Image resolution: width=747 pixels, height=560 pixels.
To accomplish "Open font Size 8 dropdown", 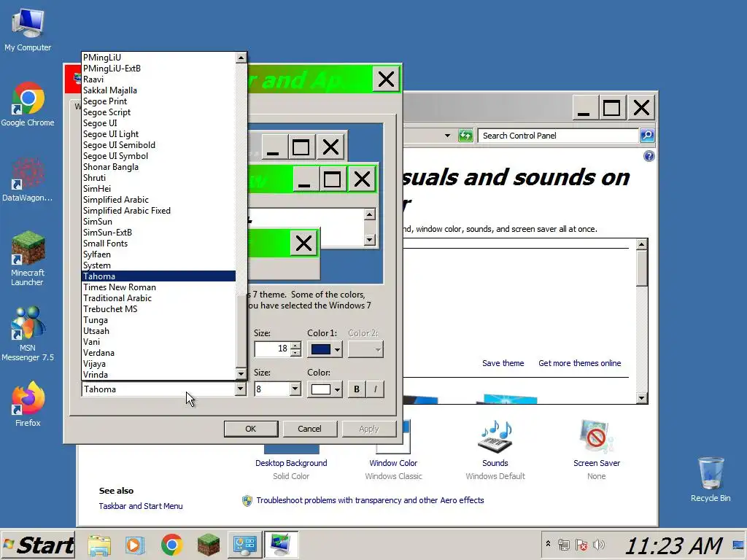I will (295, 389).
